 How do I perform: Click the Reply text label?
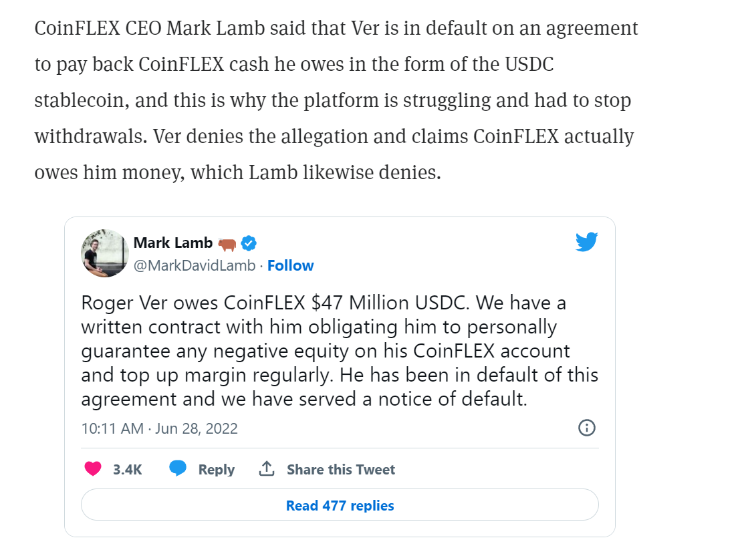point(216,469)
